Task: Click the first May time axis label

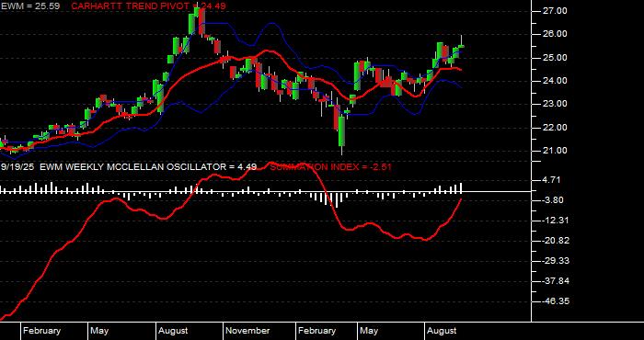Action: coord(99,331)
